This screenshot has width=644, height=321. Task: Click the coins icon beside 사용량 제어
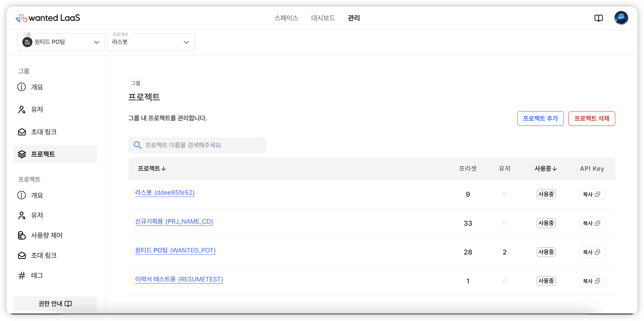(22, 235)
